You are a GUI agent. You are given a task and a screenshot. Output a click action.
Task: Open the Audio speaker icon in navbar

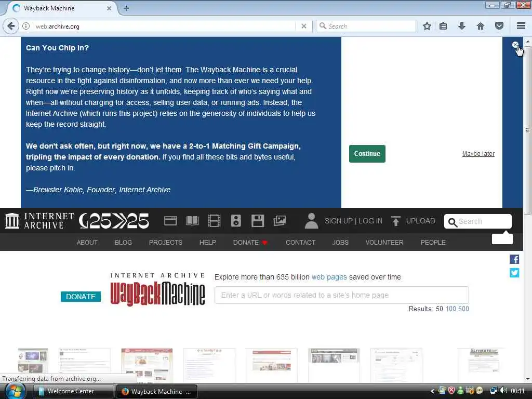236,221
